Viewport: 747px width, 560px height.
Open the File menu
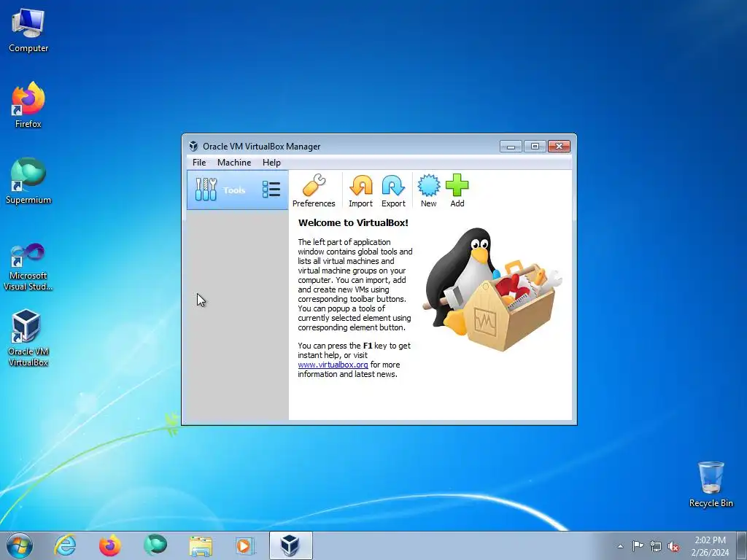(x=199, y=163)
